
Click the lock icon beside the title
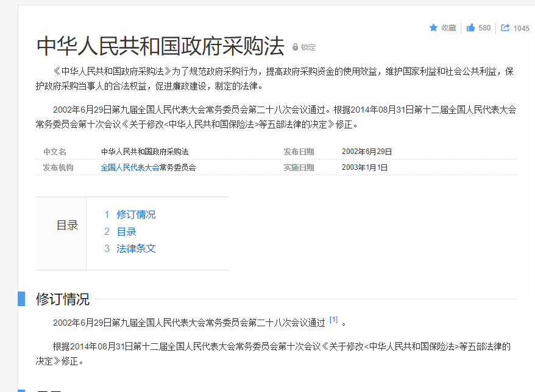pyautogui.click(x=295, y=47)
